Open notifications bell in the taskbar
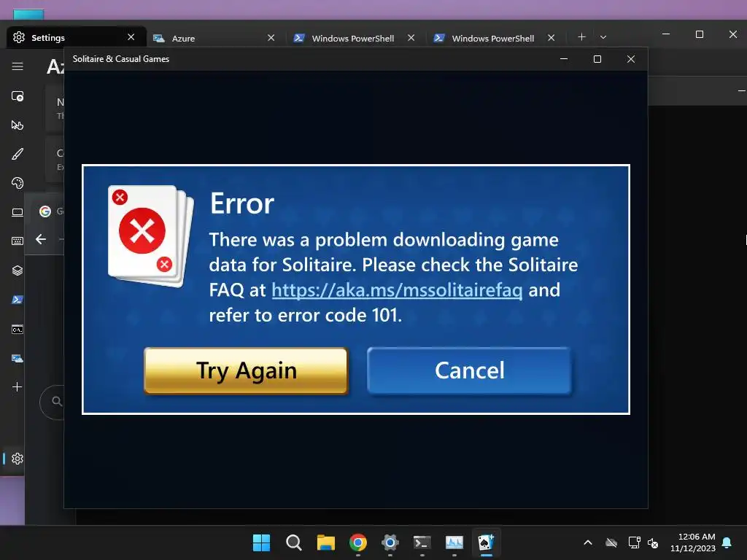The height and width of the screenshot is (560, 747). point(727,542)
